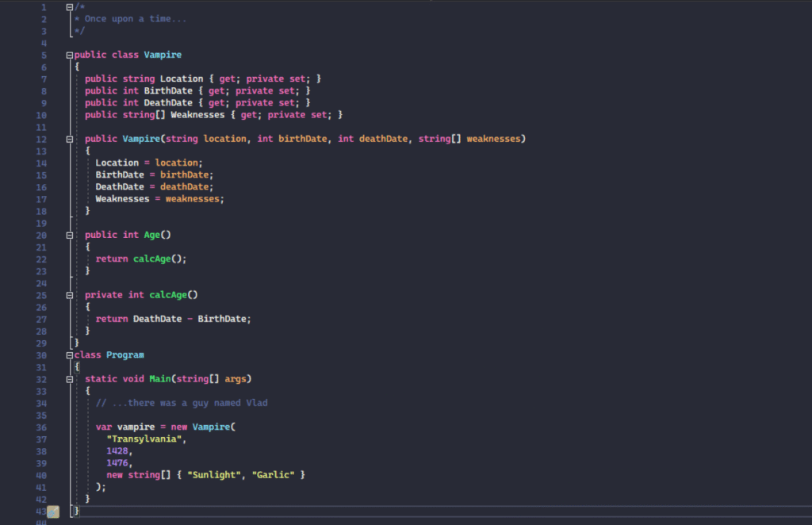Click the Age method name on line 20
The width and height of the screenshot is (812, 525).
151,235
